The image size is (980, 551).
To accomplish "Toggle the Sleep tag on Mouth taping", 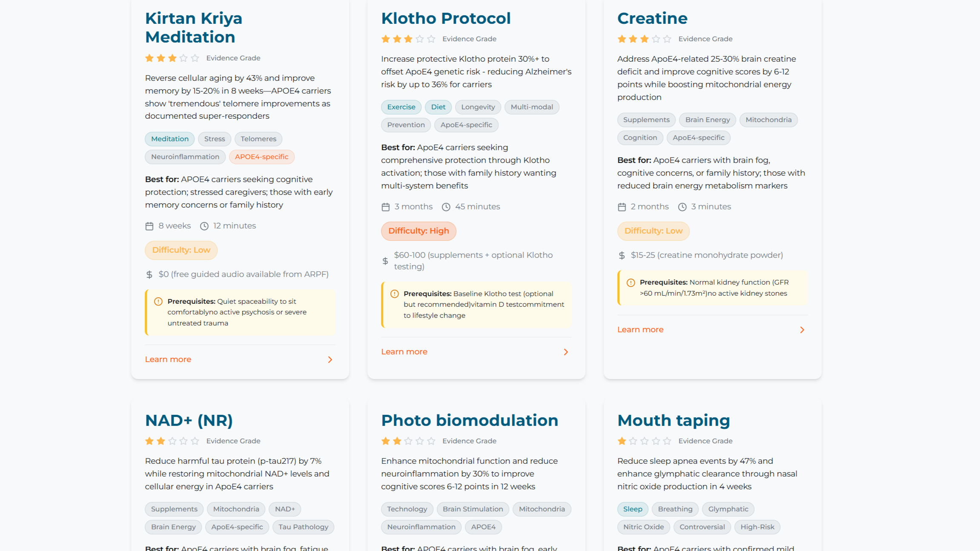I will (x=632, y=509).
